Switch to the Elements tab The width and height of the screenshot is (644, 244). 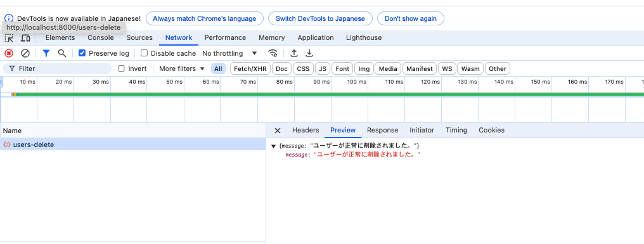60,37
